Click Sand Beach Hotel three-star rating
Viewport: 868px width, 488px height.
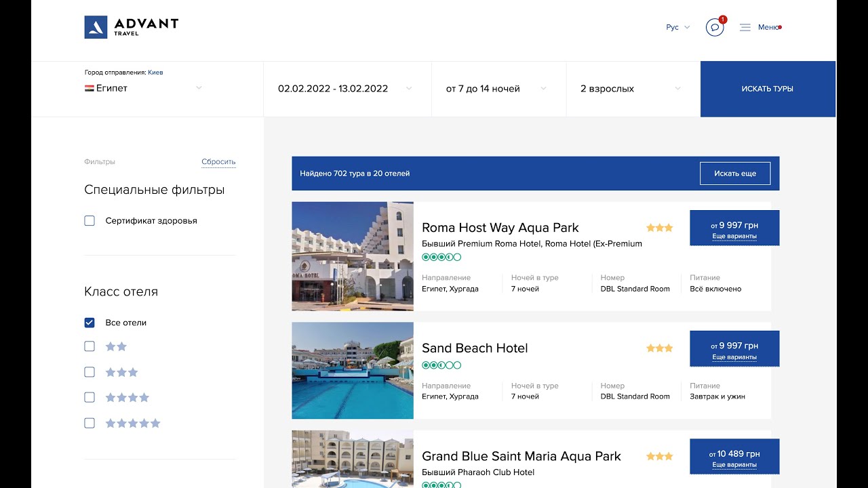(x=659, y=348)
